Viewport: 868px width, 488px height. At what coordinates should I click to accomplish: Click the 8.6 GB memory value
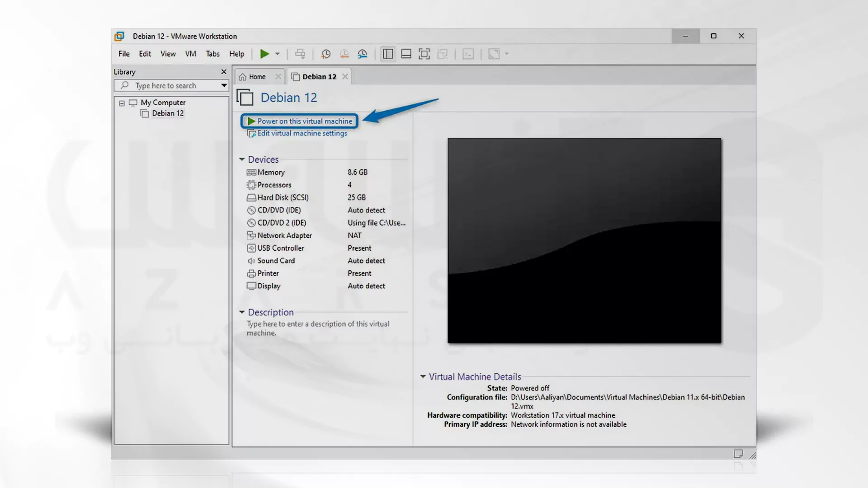[x=358, y=172]
